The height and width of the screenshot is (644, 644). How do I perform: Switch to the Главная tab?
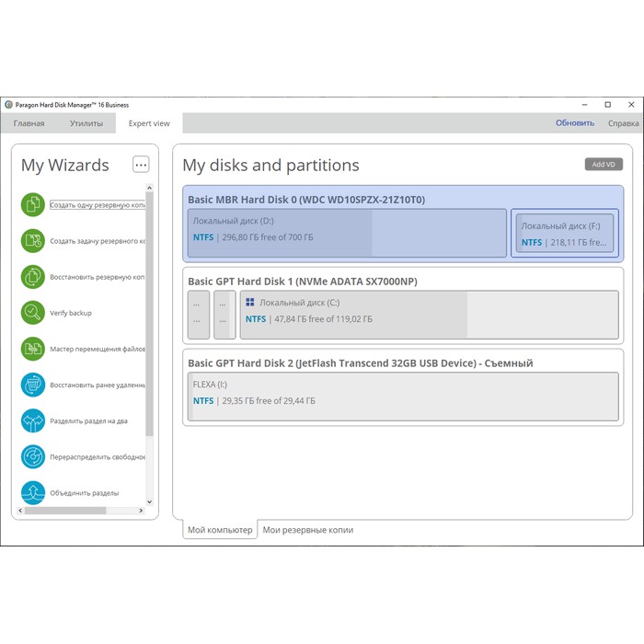tap(29, 123)
